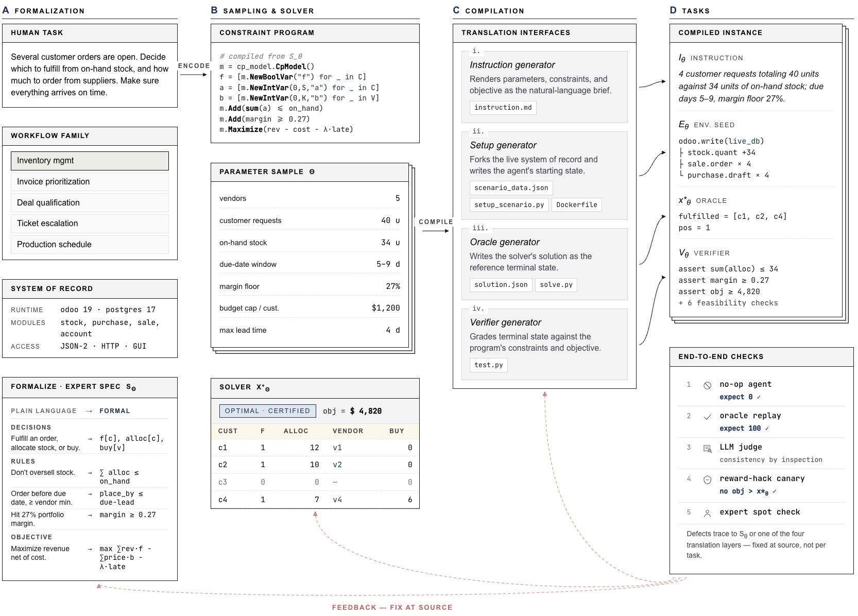Click the LLM judge inspection icon
The width and height of the screenshot is (858, 616).
point(707,448)
